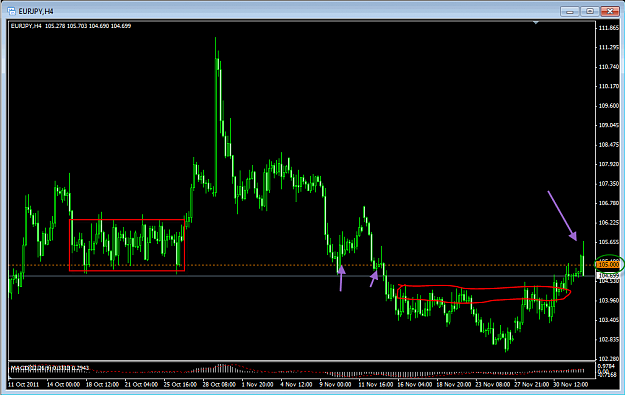
Task: Click the '1 Nov 20:00' time axis label
Action: click(257, 385)
